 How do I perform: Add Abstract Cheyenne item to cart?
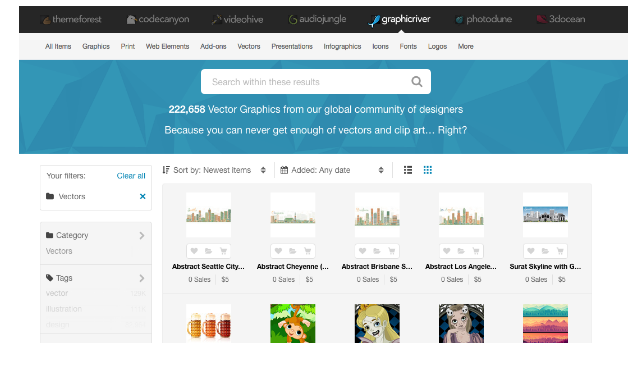[307, 251]
